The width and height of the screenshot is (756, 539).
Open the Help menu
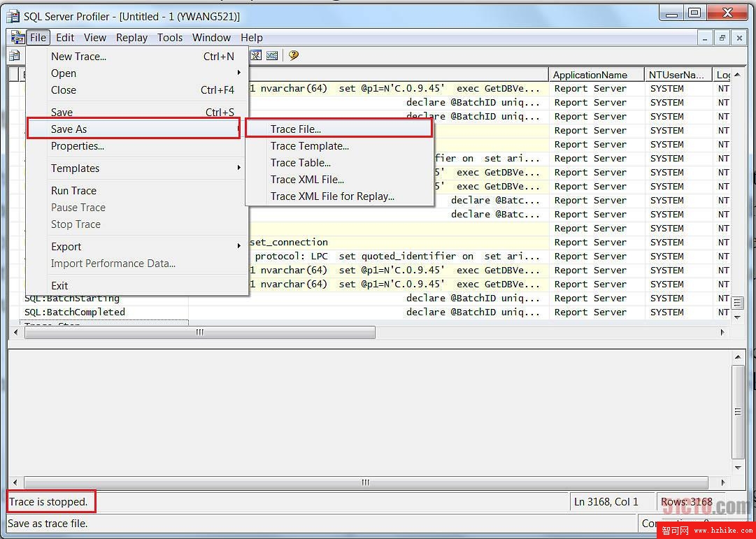[x=252, y=38]
